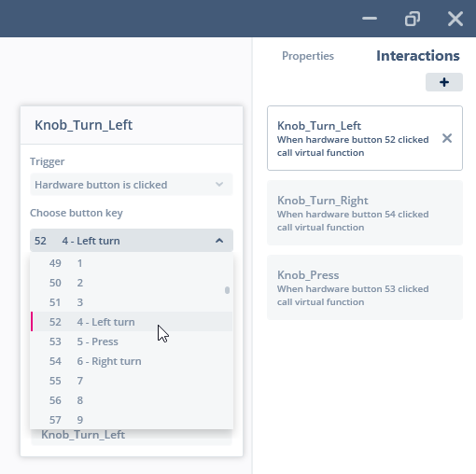Viewport: 476px width, 474px height.
Task: Click the 52 4 - Left turn combo box
Action: click(x=132, y=241)
